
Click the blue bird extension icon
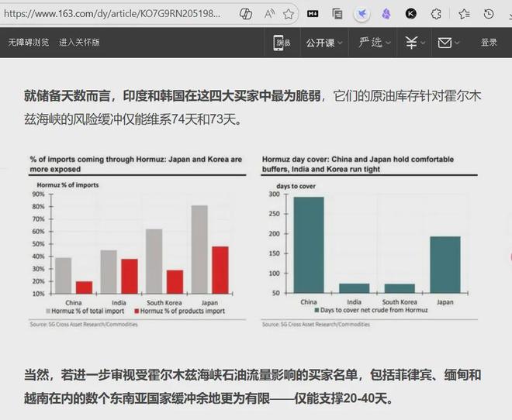pyautogui.click(x=362, y=13)
